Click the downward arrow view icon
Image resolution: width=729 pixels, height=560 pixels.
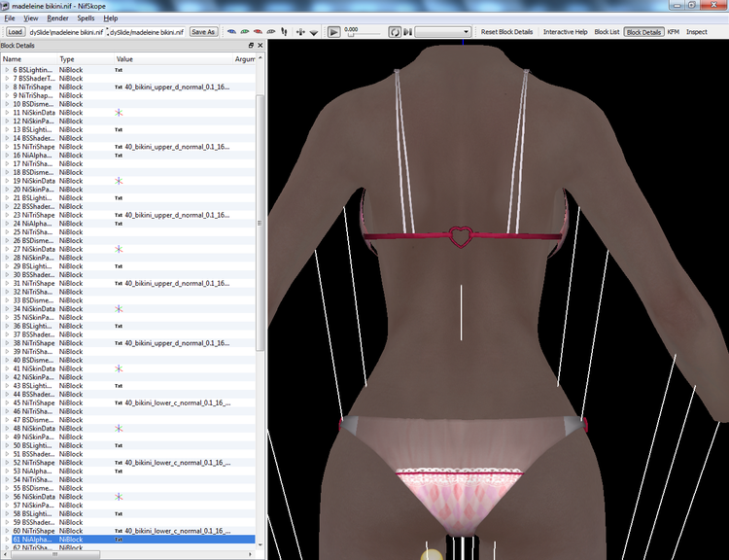[x=314, y=32]
